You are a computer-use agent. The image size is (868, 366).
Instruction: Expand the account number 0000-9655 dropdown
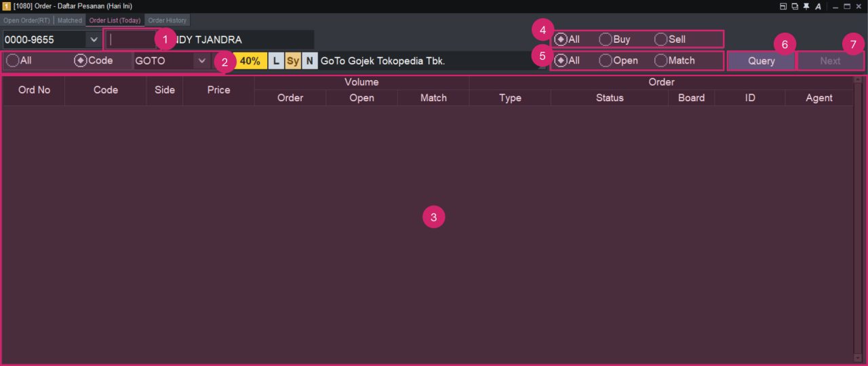coord(94,39)
